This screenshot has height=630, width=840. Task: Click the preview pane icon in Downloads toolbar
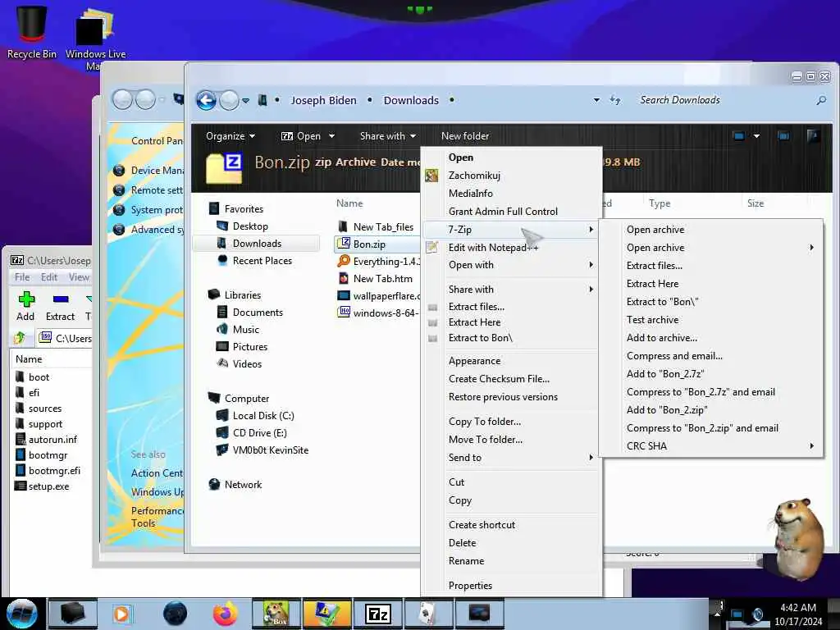point(783,136)
